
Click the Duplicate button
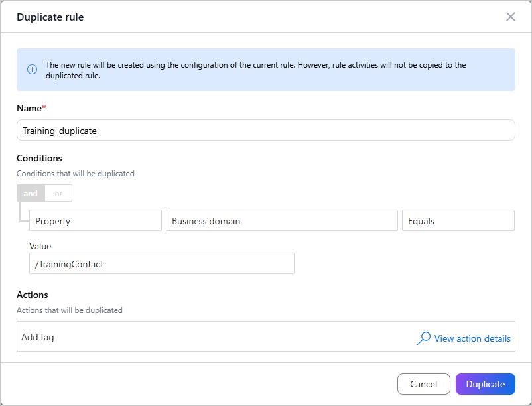pyautogui.click(x=485, y=384)
